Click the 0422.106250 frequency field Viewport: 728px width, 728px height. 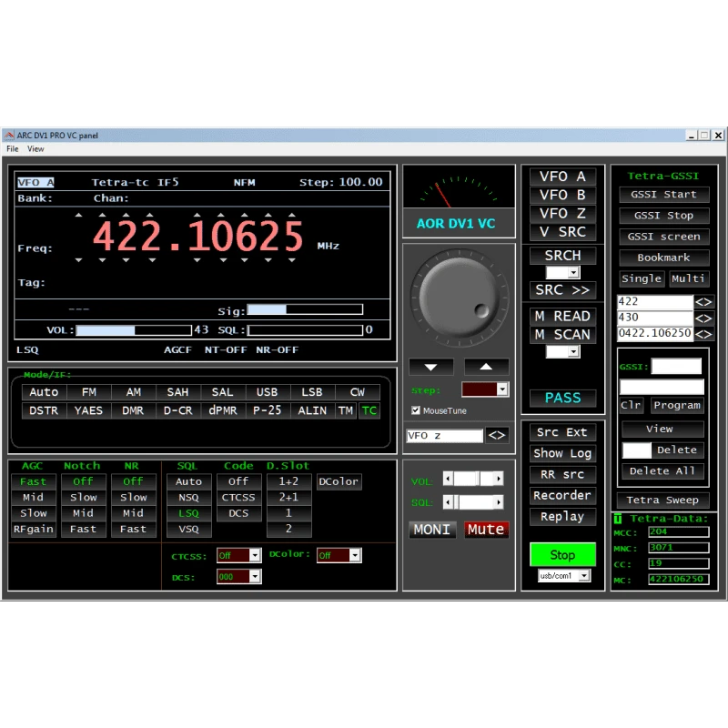point(655,333)
